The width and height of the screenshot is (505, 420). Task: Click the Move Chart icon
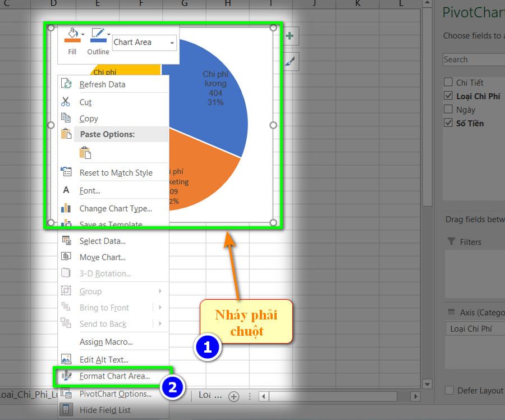coord(66,257)
